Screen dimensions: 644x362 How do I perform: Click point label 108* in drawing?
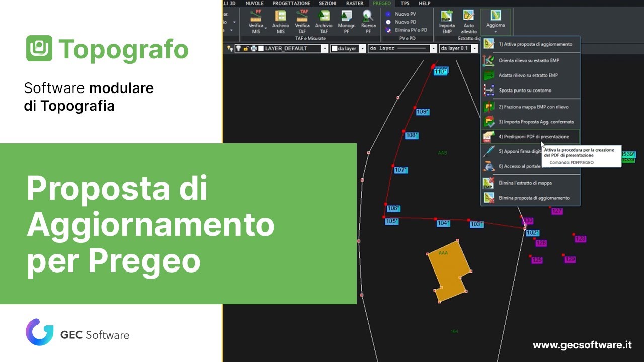(x=412, y=135)
